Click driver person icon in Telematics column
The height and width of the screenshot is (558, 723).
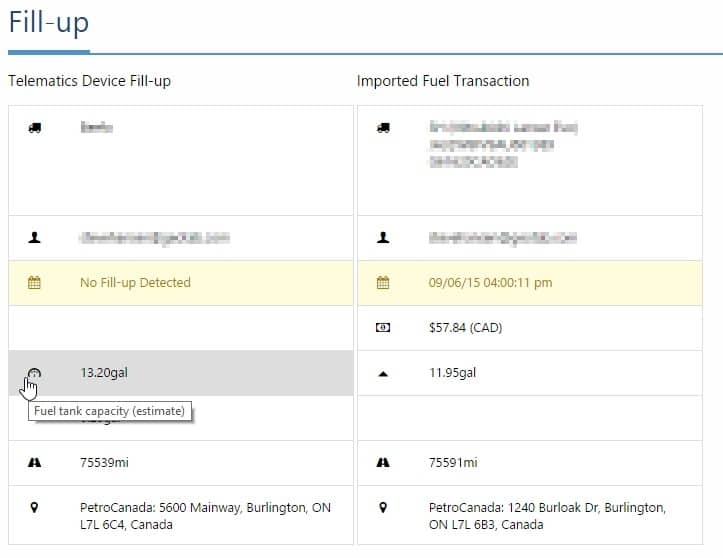pyautogui.click(x=35, y=237)
